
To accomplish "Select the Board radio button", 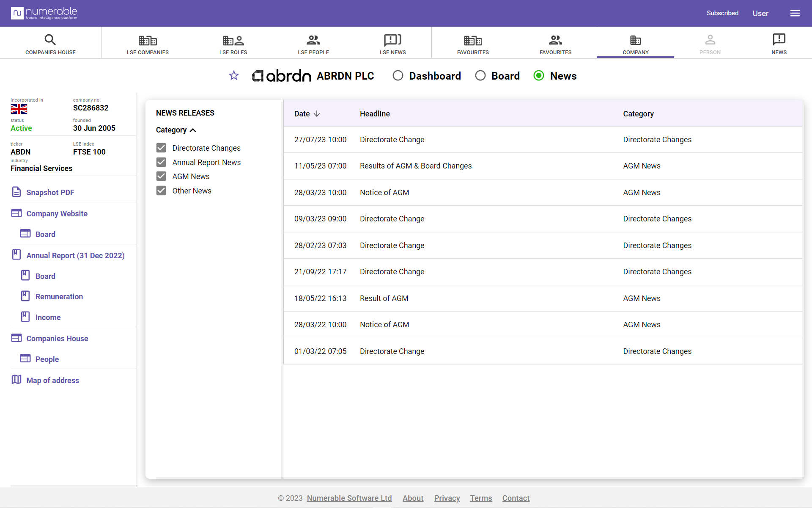I will coord(480,75).
